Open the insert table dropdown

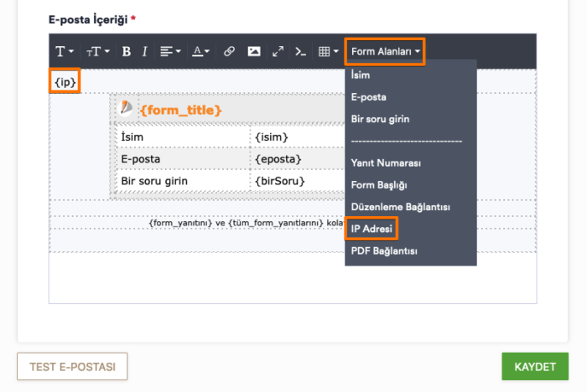[328, 51]
